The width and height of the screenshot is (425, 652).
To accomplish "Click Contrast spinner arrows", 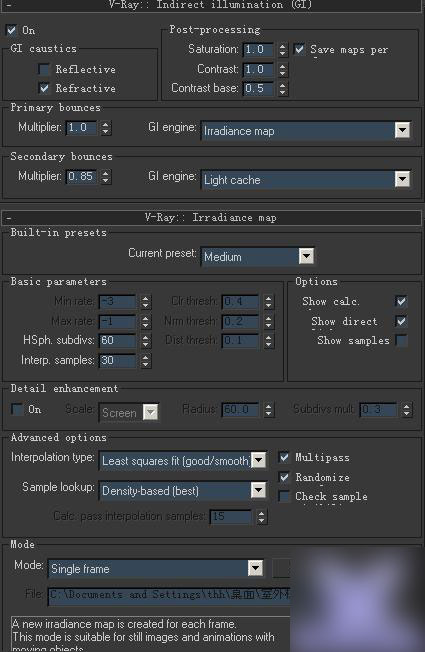I will 283,69.
